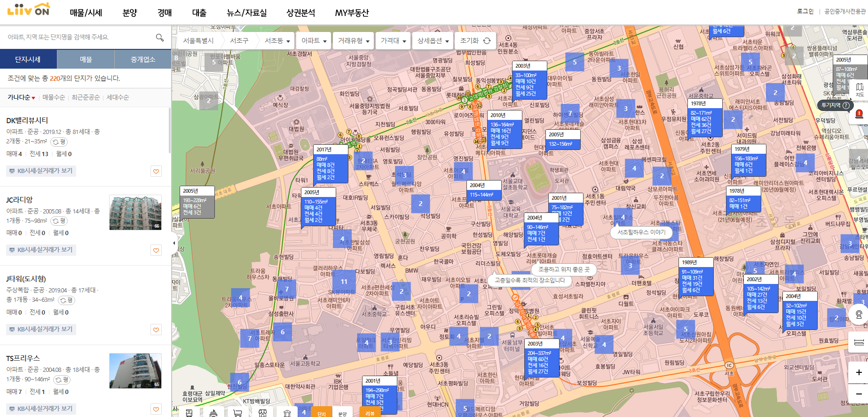Sort list by 세대수순
868x417 pixels.
tap(118, 97)
